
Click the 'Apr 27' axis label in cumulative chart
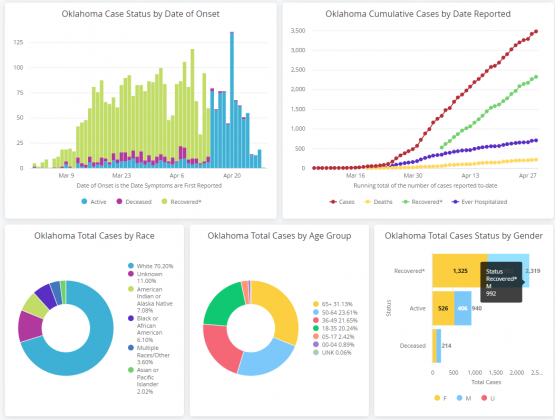click(x=528, y=176)
